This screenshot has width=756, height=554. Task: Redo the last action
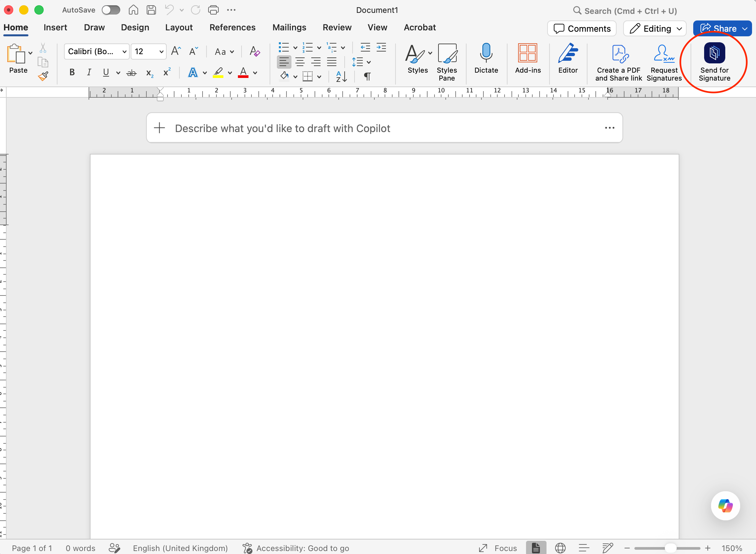[x=195, y=10]
